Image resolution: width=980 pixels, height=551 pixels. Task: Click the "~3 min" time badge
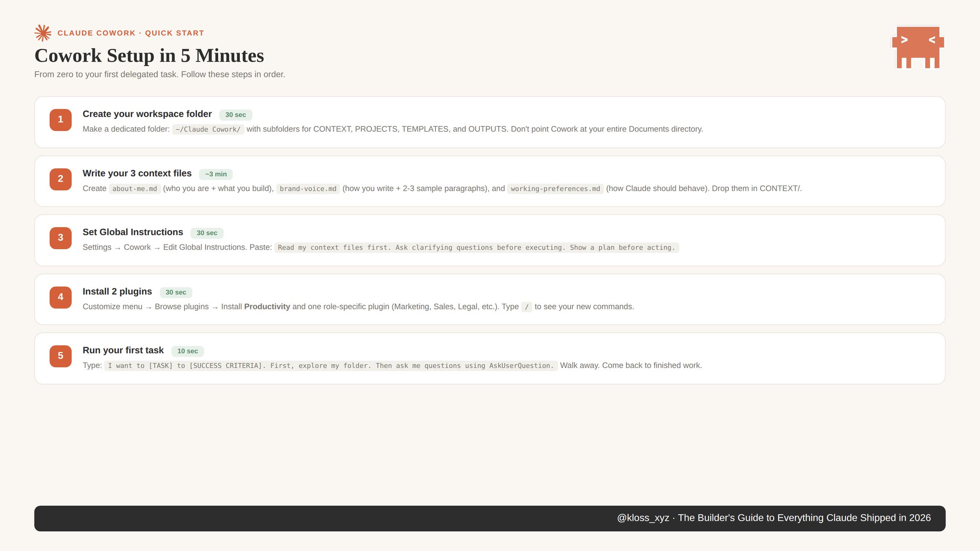[216, 174]
